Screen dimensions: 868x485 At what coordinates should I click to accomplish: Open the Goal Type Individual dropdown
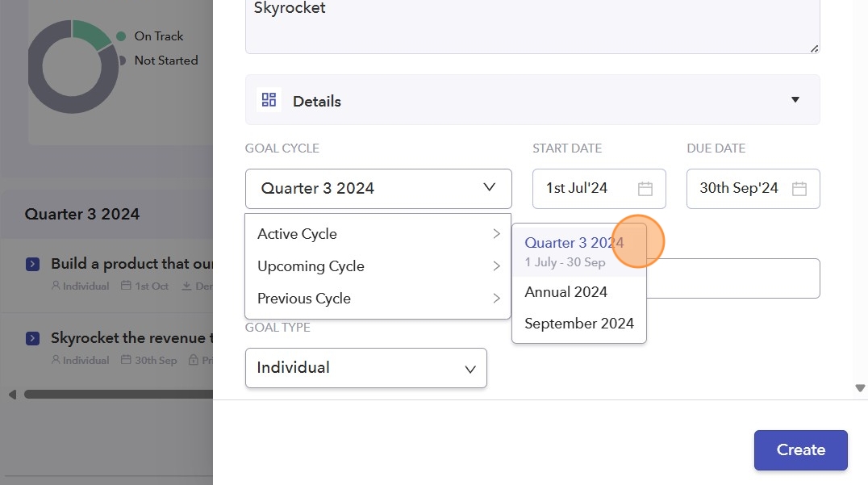[366, 368]
